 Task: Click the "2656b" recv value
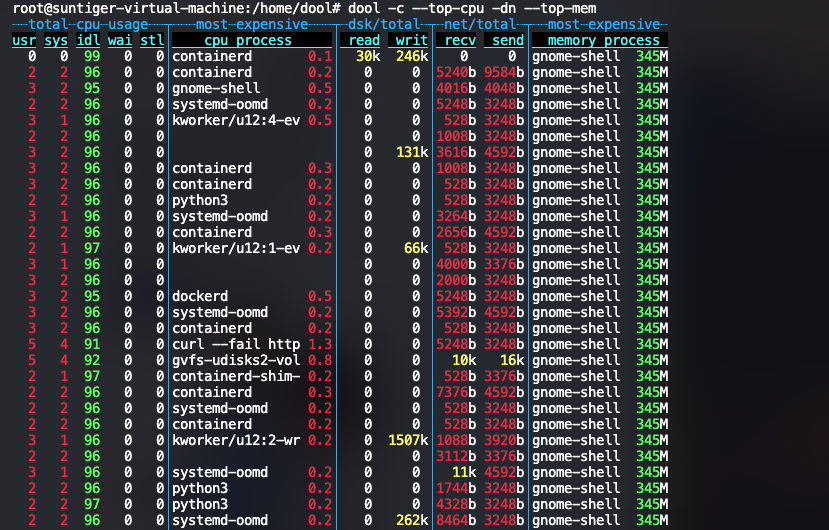456,232
